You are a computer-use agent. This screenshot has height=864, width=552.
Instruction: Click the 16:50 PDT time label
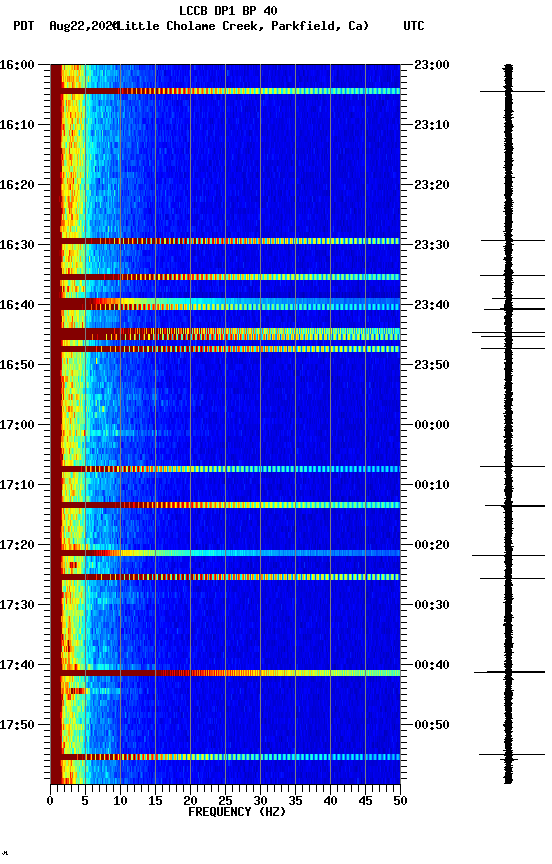[x=17, y=365]
